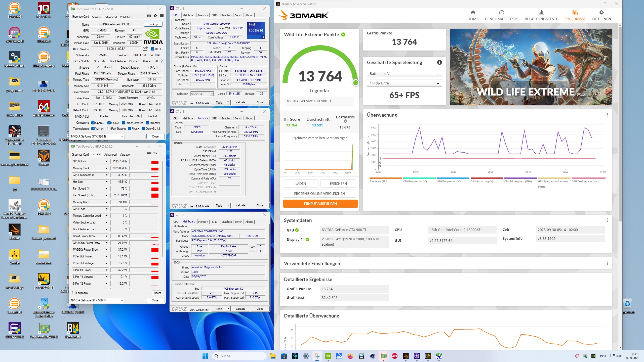Expand the GPU Clock sensor dropdown arrow
The width and height of the screenshot is (644, 362).
coord(106,161)
